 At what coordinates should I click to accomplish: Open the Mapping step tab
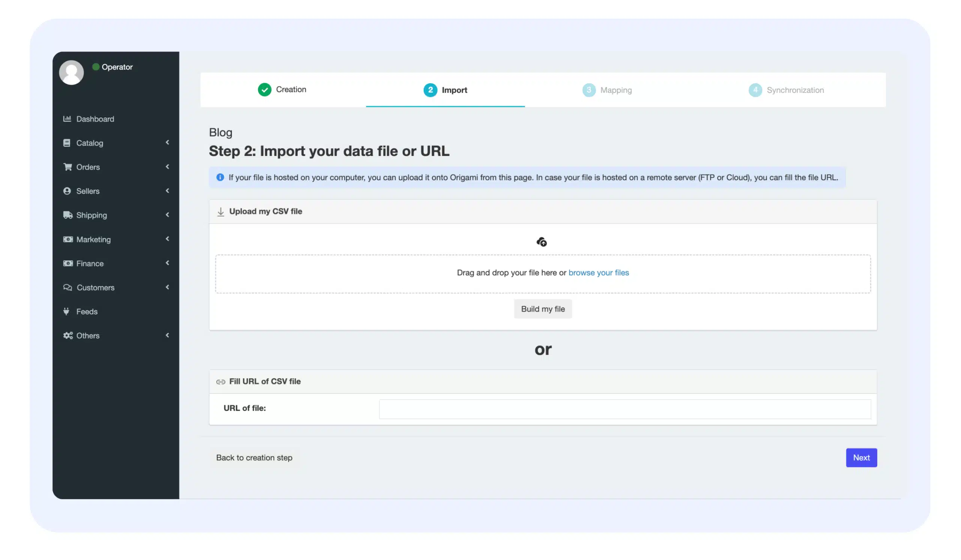pyautogui.click(x=607, y=90)
